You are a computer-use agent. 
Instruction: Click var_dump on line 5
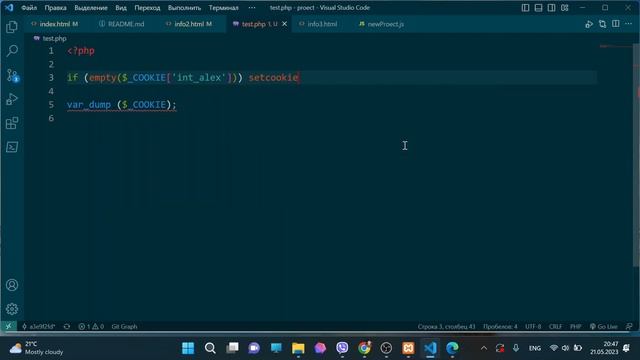point(89,104)
